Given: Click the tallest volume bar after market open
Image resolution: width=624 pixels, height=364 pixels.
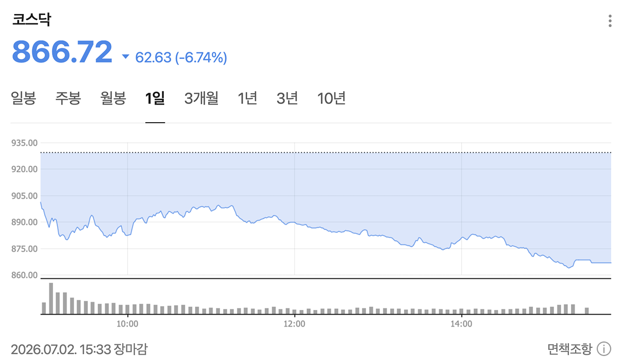Looking at the screenshot, I should pyautogui.click(x=51, y=298).
